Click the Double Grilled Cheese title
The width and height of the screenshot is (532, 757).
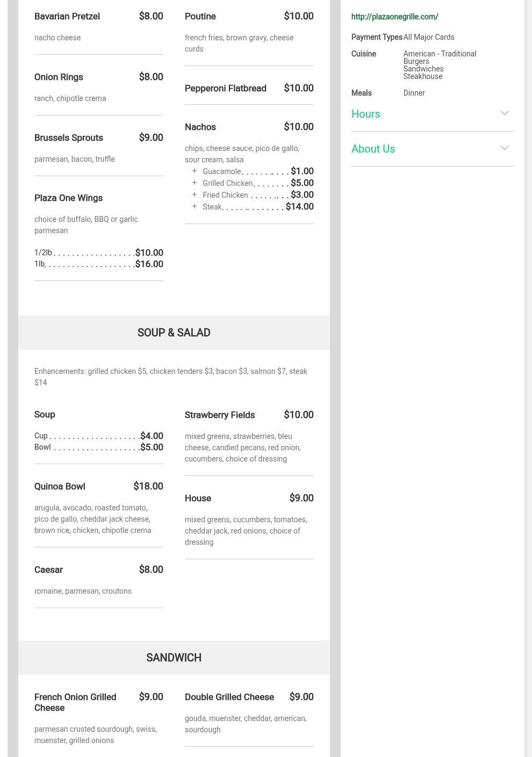click(229, 697)
